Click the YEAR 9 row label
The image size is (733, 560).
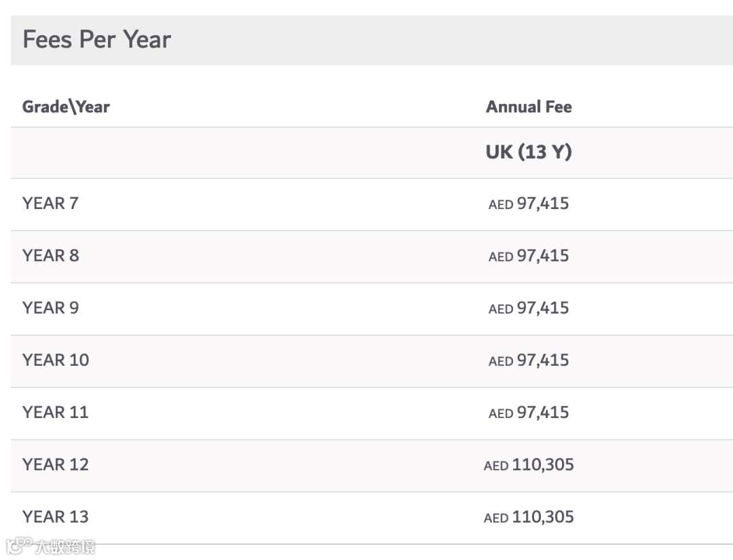click(x=51, y=308)
